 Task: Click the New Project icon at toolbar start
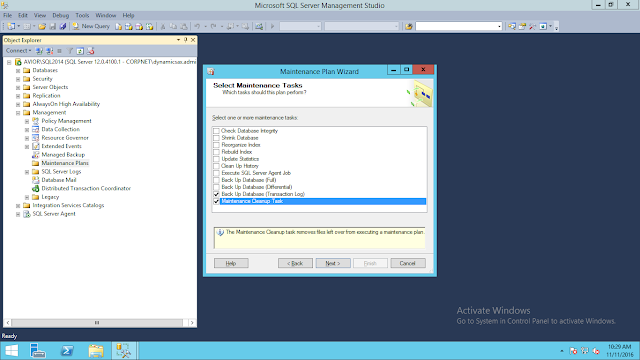[x=11, y=27]
